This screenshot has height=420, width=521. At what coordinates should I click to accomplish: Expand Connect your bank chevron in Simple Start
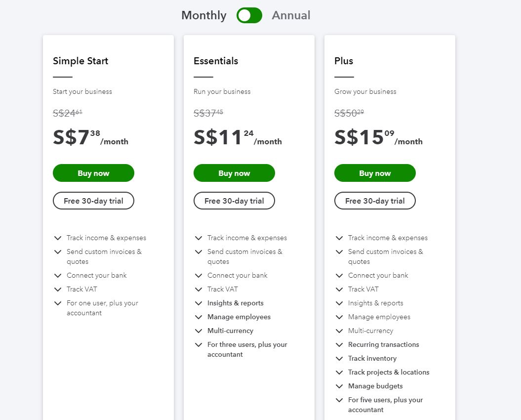click(x=58, y=275)
